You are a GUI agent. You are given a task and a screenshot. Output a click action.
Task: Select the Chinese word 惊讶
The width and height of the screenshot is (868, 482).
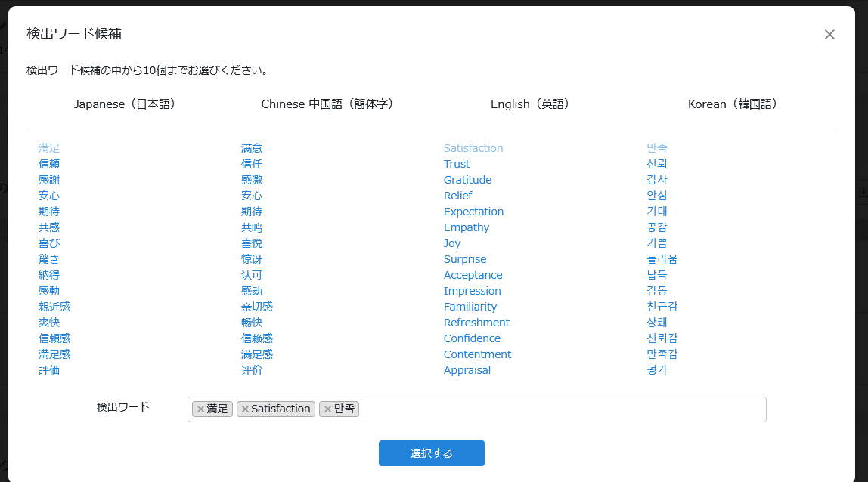[x=252, y=259]
